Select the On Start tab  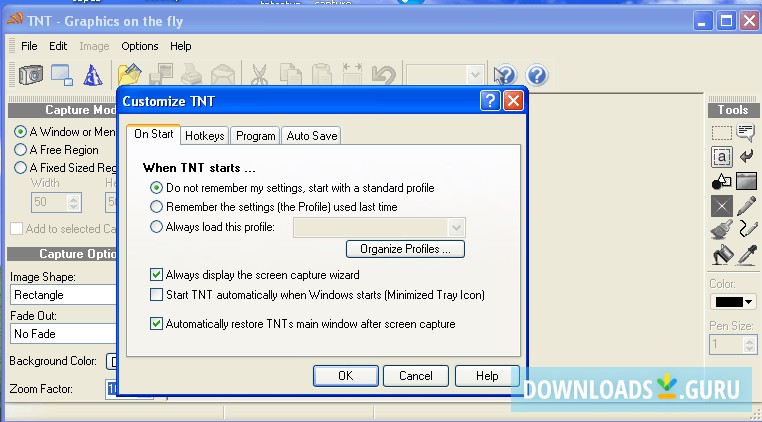point(154,134)
